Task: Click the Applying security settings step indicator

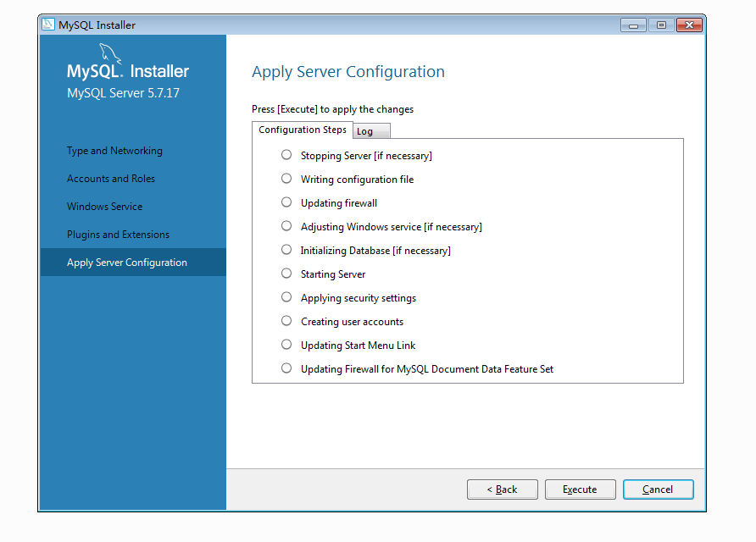Action: (x=286, y=296)
